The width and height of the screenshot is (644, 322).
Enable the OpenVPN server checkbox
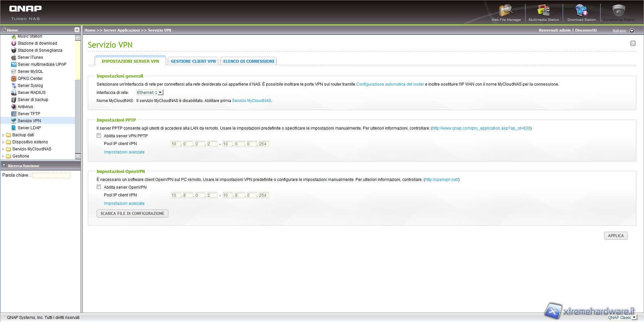coord(99,187)
